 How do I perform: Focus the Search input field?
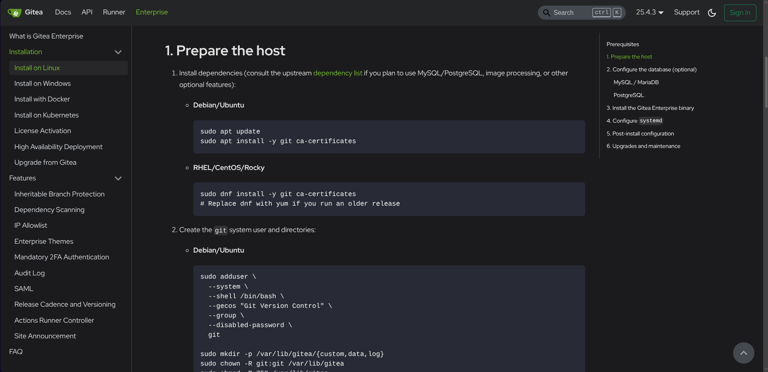click(581, 13)
